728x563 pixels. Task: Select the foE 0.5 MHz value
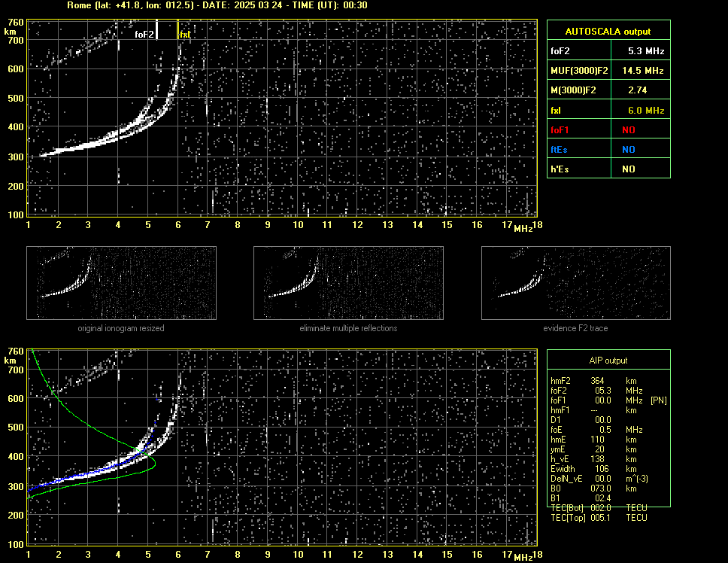[605, 430]
